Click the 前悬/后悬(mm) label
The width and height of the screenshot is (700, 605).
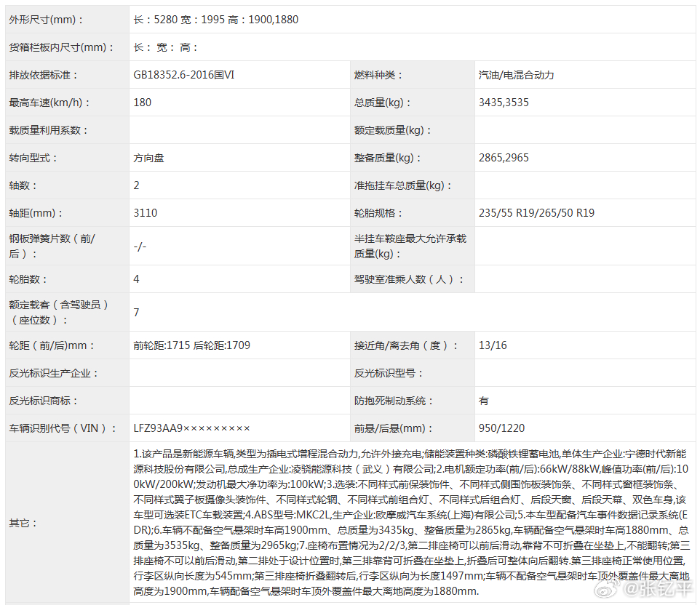click(394, 428)
